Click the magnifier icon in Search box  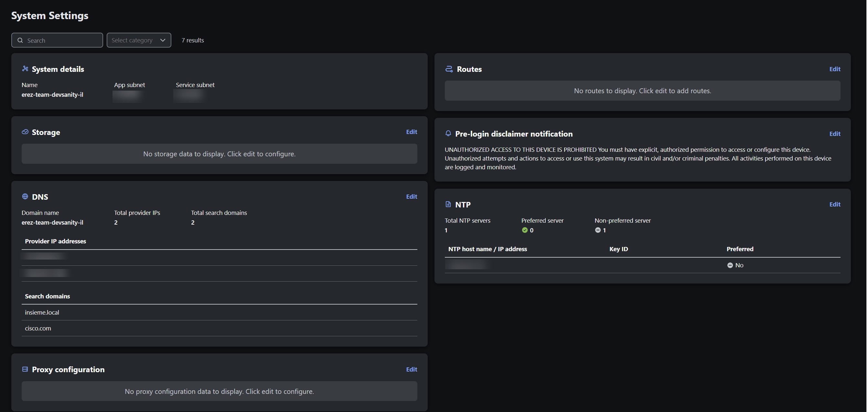(20, 40)
